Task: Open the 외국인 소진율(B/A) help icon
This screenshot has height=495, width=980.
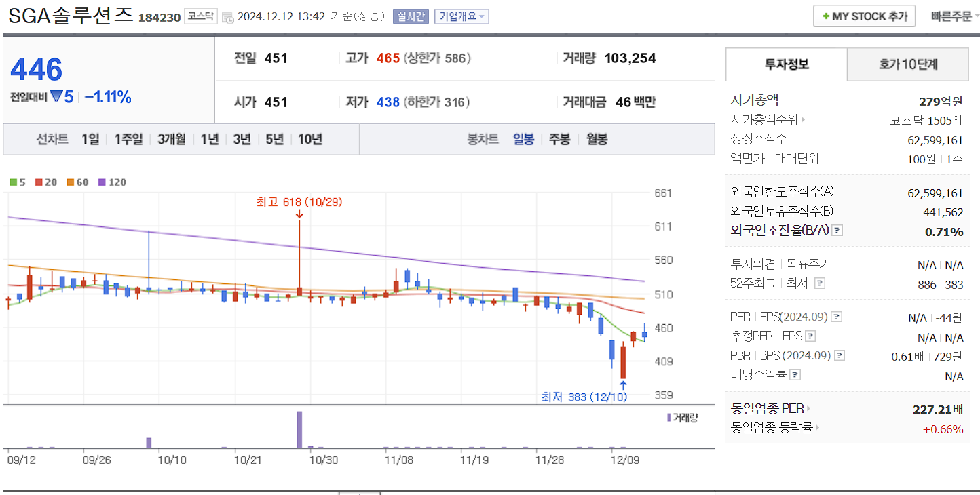Action: pyautogui.click(x=838, y=230)
